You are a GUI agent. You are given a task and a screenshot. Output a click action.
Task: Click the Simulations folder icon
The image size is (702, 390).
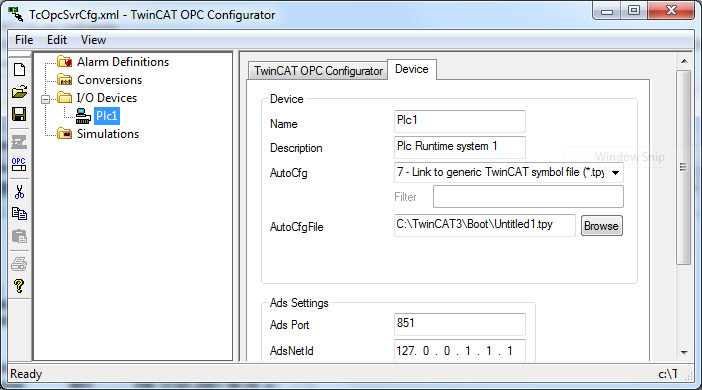point(64,133)
